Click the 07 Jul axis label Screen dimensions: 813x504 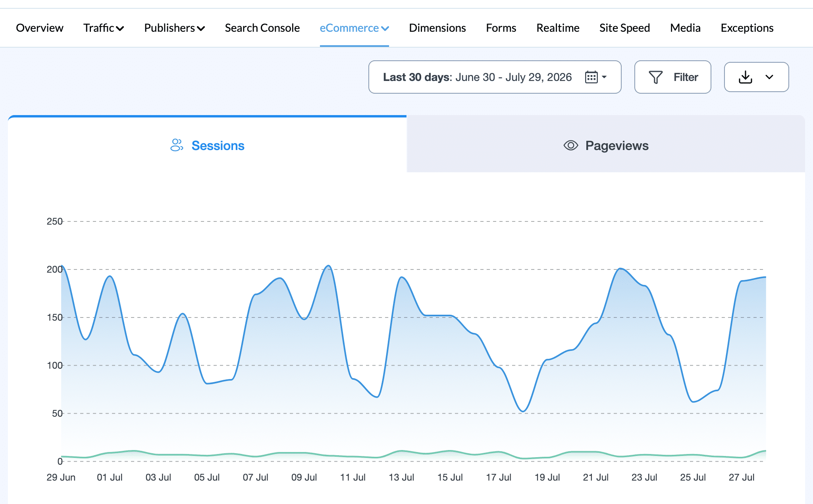click(255, 477)
